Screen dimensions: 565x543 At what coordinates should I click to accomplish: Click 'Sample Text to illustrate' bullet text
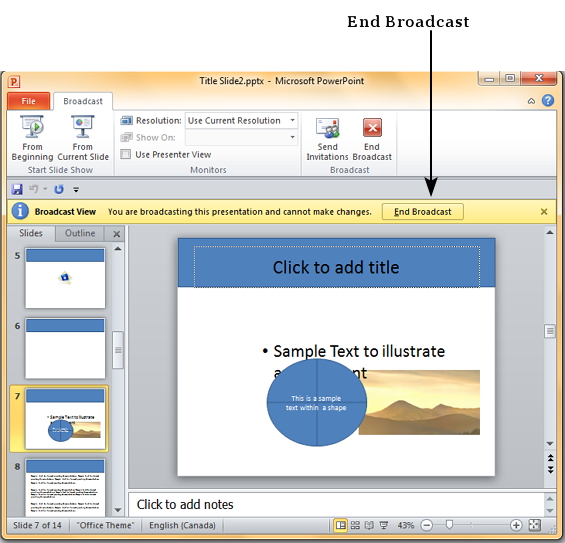(x=359, y=351)
